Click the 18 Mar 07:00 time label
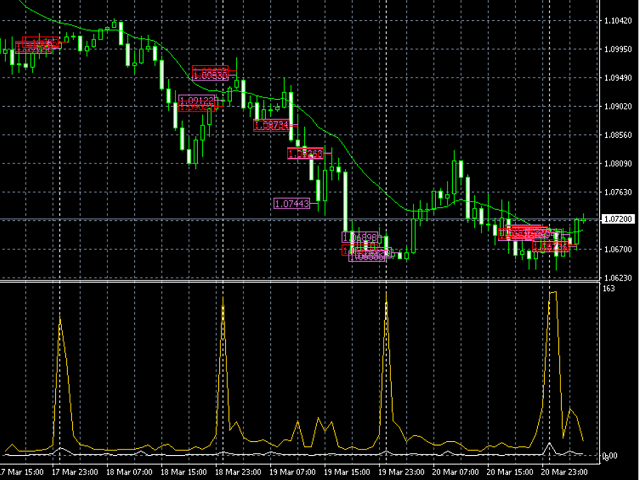 pyautogui.click(x=129, y=472)
